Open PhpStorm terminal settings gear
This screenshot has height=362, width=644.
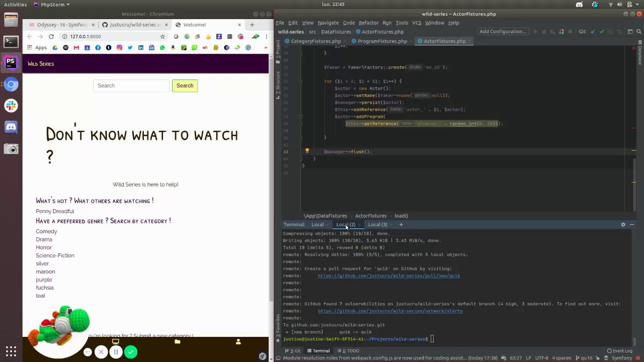coord(623,225)
